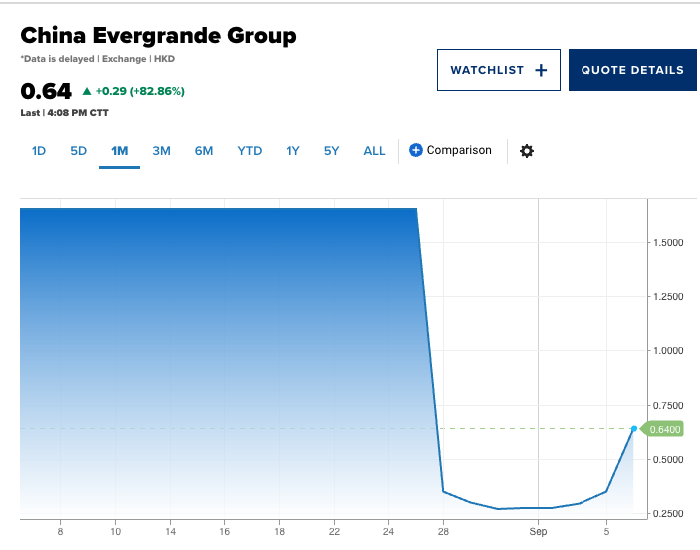The image size is (700, 550).
Task: Click the 22 date axis label
Action: point(334,531)
